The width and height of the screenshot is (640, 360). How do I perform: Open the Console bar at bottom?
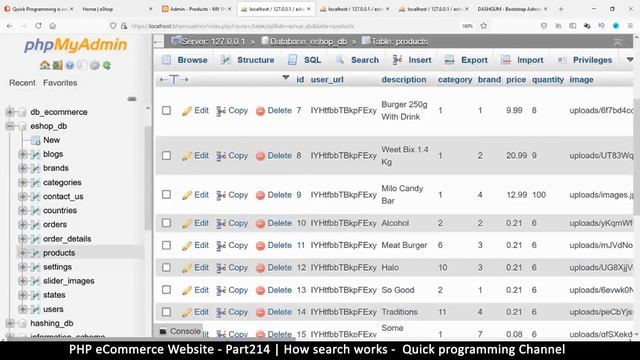[180, 331]
